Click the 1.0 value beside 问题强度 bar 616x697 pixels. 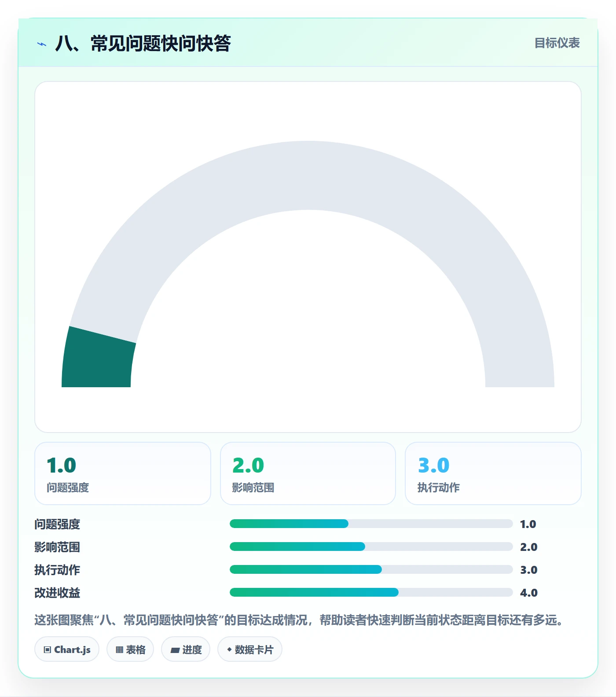pyautogui.click(x=528, y=524)
